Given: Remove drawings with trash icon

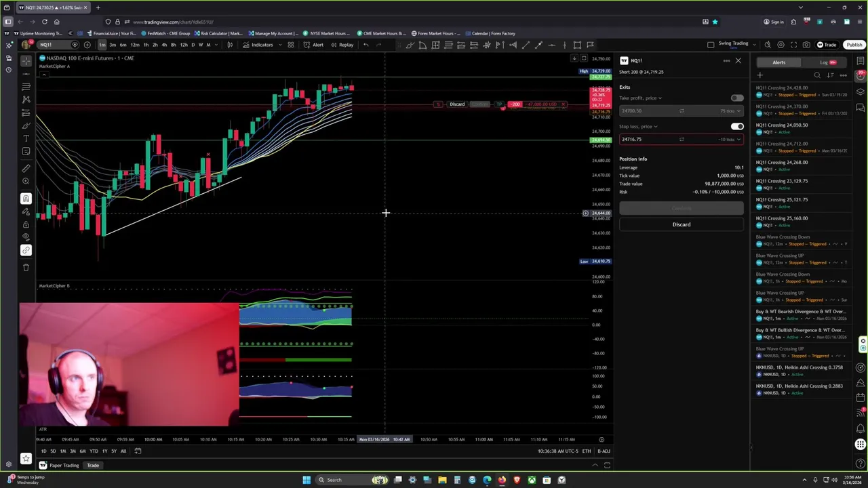Looking at the screenshot, I should tap(26, 267).
